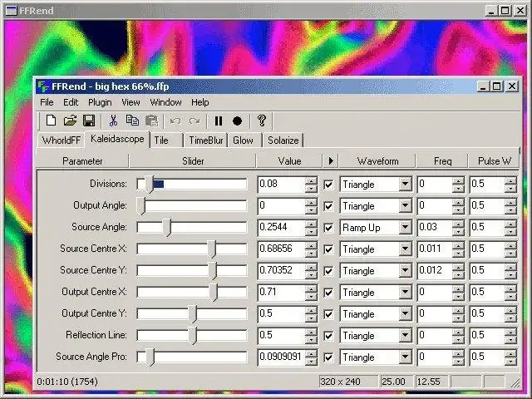
Task: Create a new project with New icon
Action: click(51, 121)
